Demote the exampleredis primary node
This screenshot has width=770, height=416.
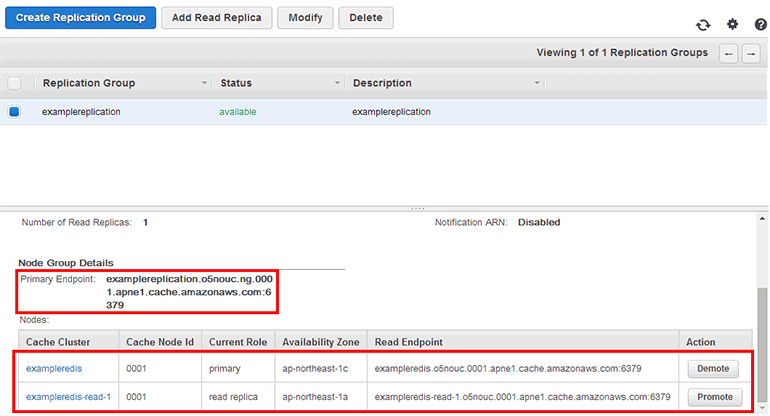pyautogui.click(x=713, y=369)
